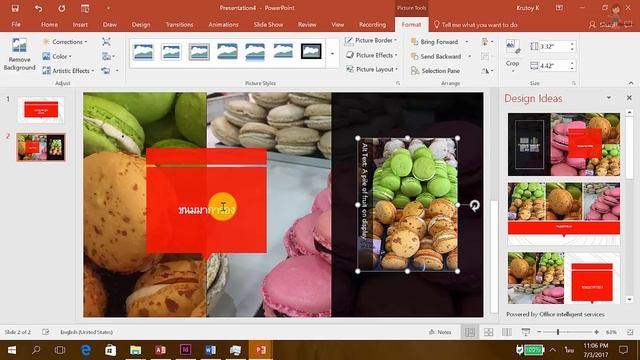Select slide 2 thumbnail
This screenshot has width=640, height=360.
[x=41, y=147]
